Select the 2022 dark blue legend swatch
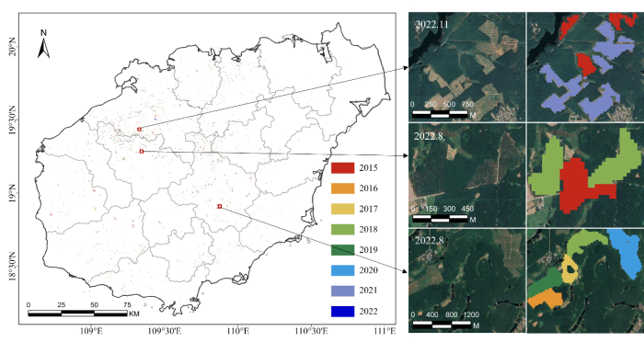This screenshot has width=644, height=342. pyautogui.click(x=342, y=312)
